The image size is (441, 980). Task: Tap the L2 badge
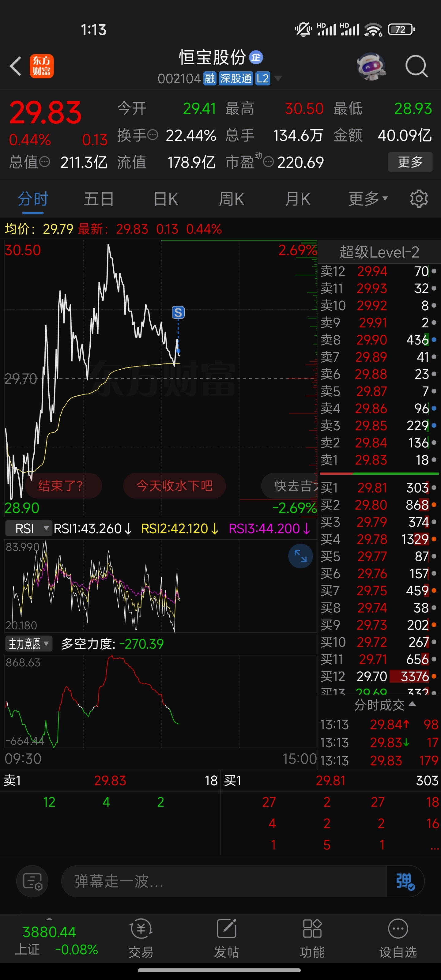pyautogui.click(x=262, y=79)
